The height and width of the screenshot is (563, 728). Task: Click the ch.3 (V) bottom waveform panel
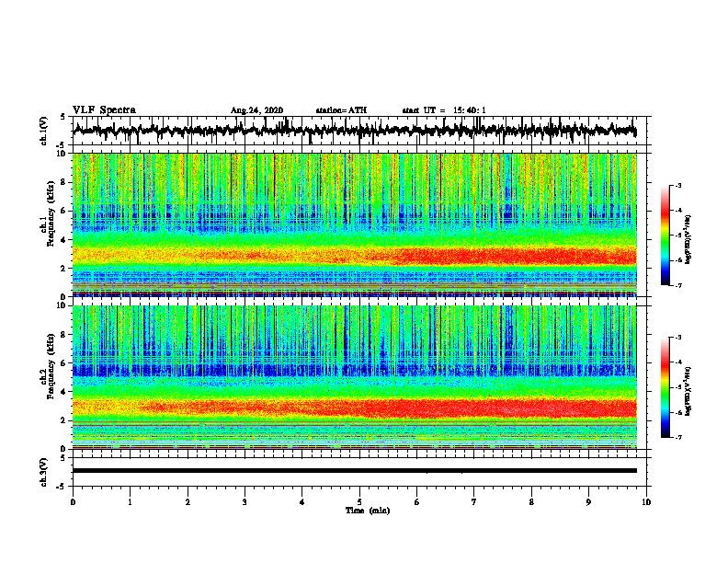[359, 472]
